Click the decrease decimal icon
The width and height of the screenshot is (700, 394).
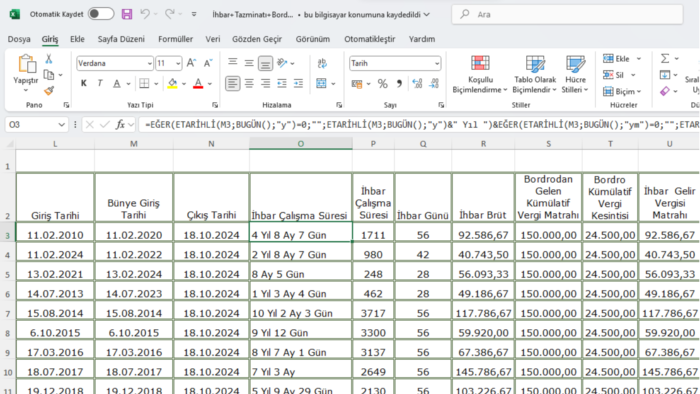click(x=434, y=84)
